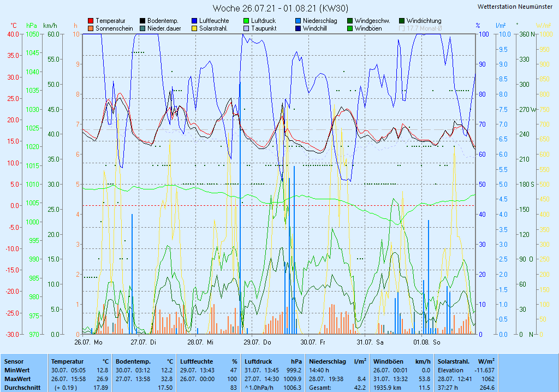Click the dark blue Windchill legend swatch
This screenshot has width=559, height=392.
pos(298,28)
